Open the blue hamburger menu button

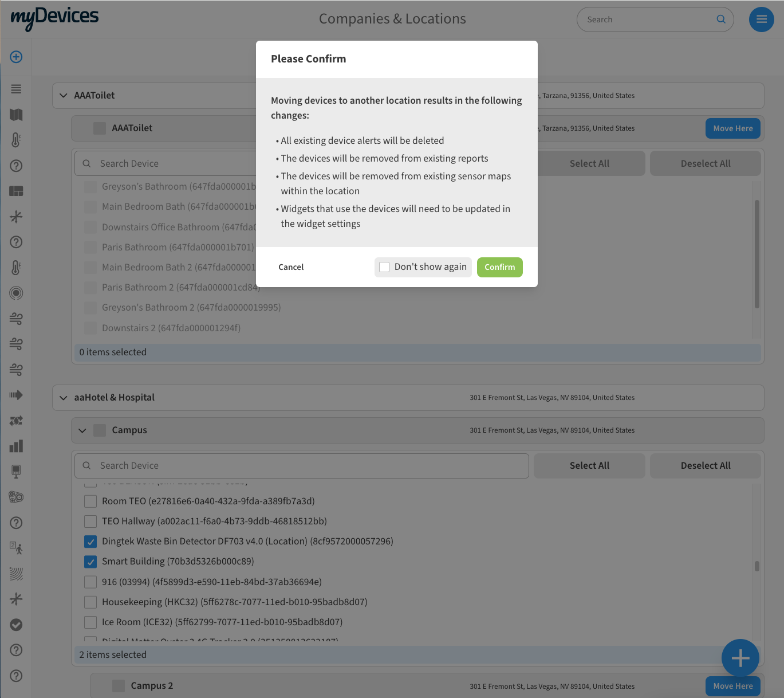[x=761, y=19]
